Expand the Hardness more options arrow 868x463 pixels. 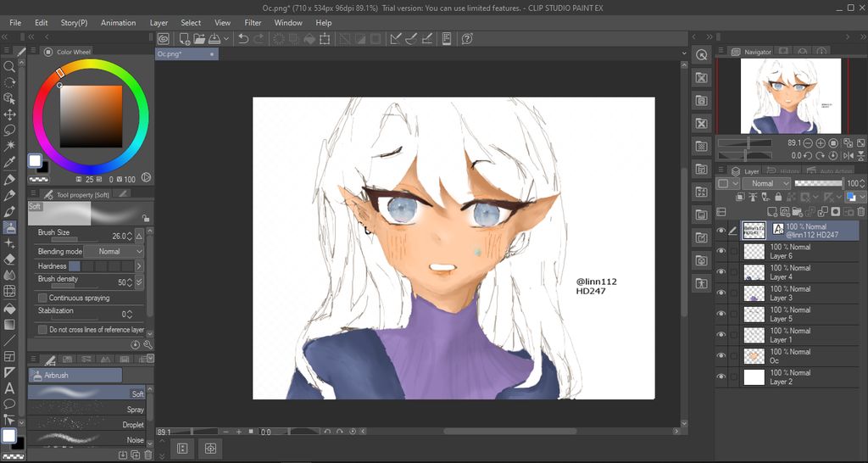point(139,266)
